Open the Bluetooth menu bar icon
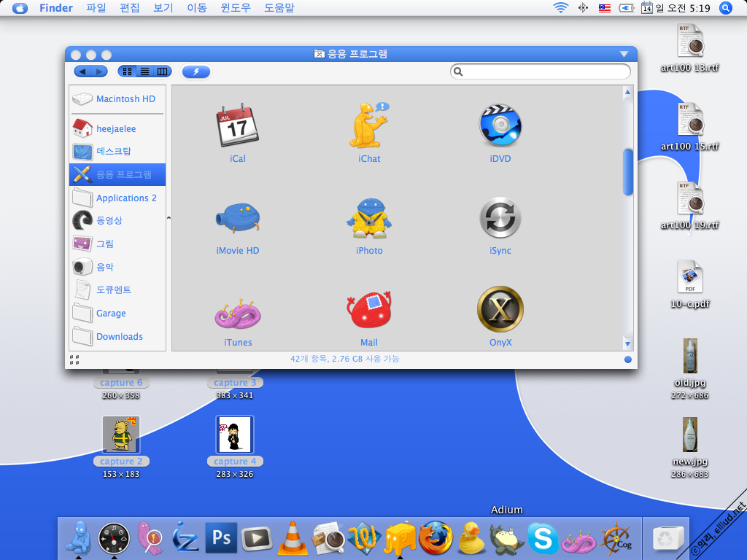This screenshot has width=747, height=560. (x=583, y=8)
